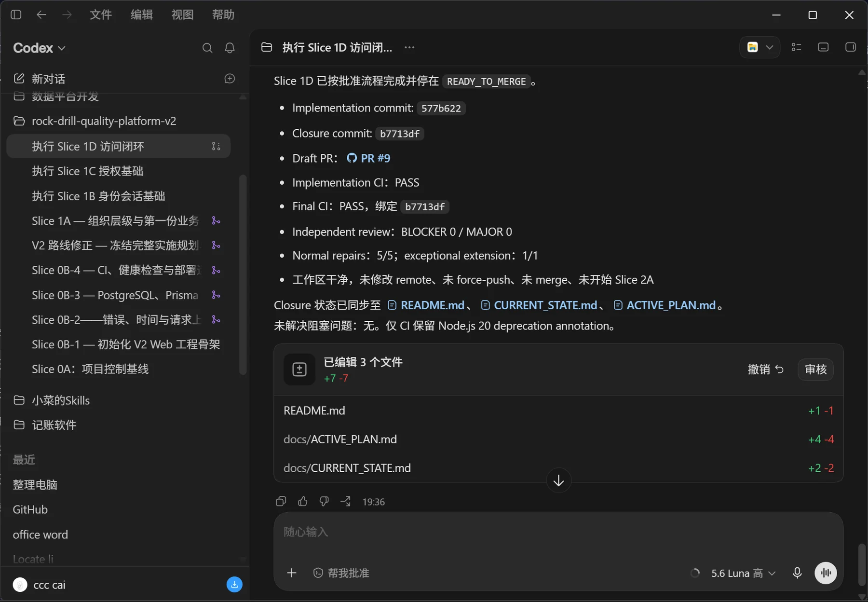Give the response a thumbs down
The width and height of the screenshot is (868, 602).
pyautogui.click(x=324, y=502)
